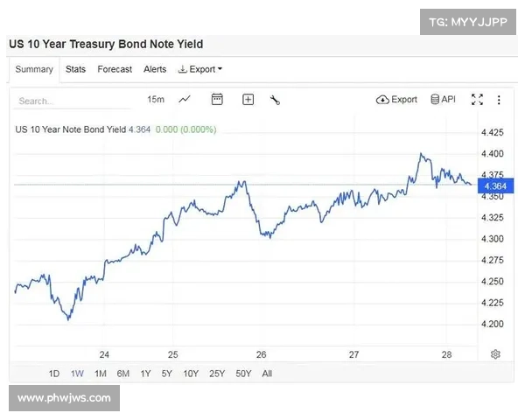
Task: Open the Forecast tab
Action: tap(115, 69)
